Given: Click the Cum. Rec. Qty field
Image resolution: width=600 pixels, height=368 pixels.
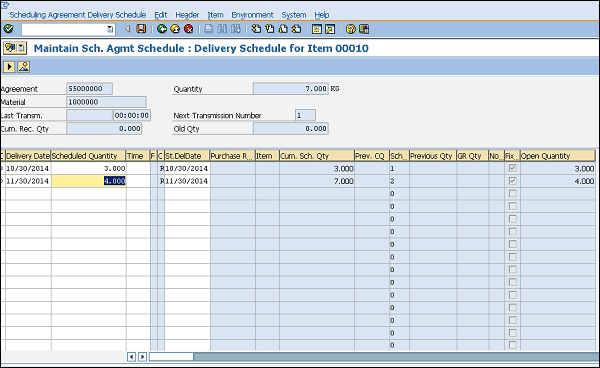Looking at the screenshot, I should [x=104, y=129].
